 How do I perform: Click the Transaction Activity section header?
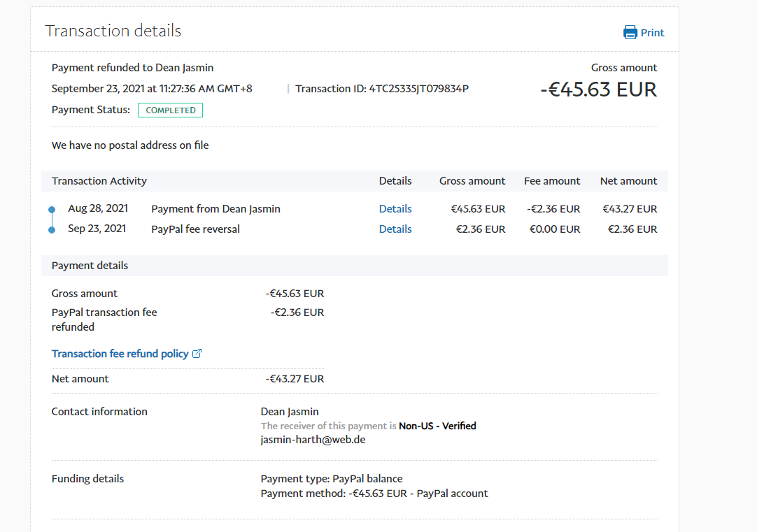click(x=99, y=181)
